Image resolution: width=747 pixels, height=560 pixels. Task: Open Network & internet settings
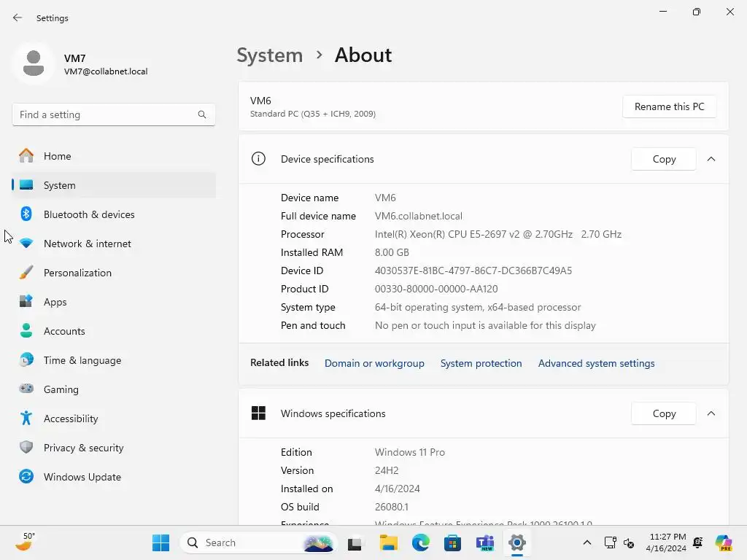(113, 244)
